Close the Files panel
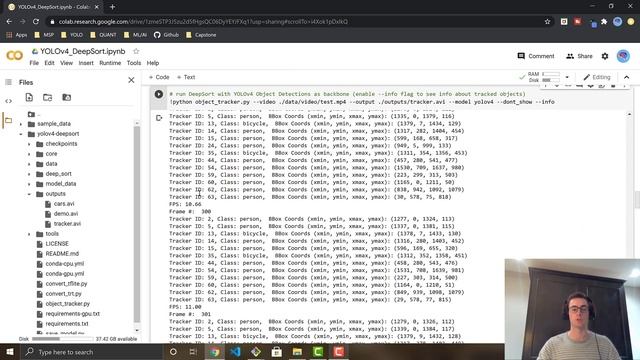Viewport: 640px width, 360px height. pos(131,80)
